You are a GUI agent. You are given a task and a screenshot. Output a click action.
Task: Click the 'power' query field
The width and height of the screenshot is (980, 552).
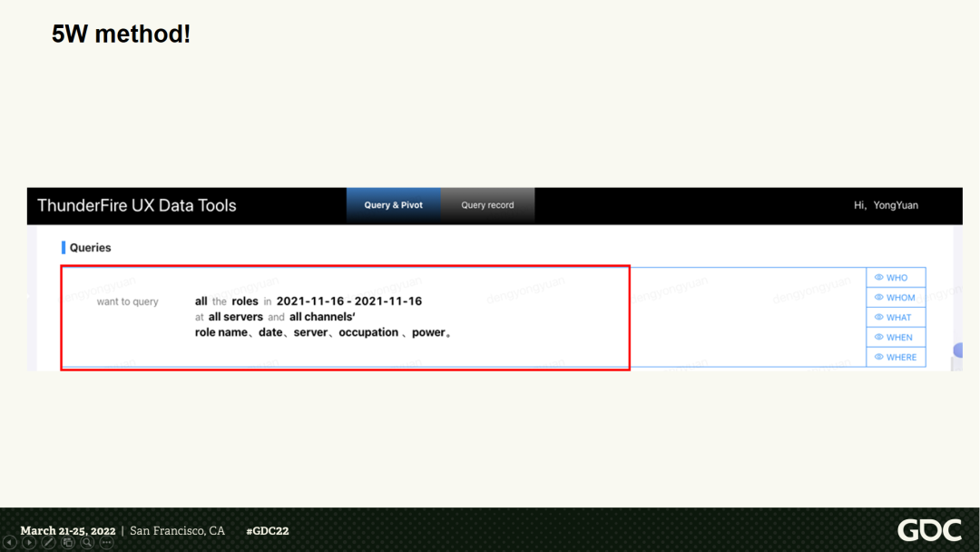tap(428, 332)
